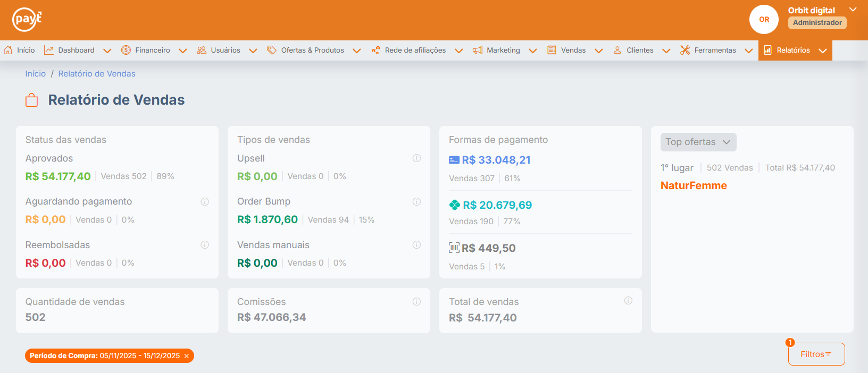Remove the Período de Compra filter chip
868x373 pixels.
coord(187,356)
